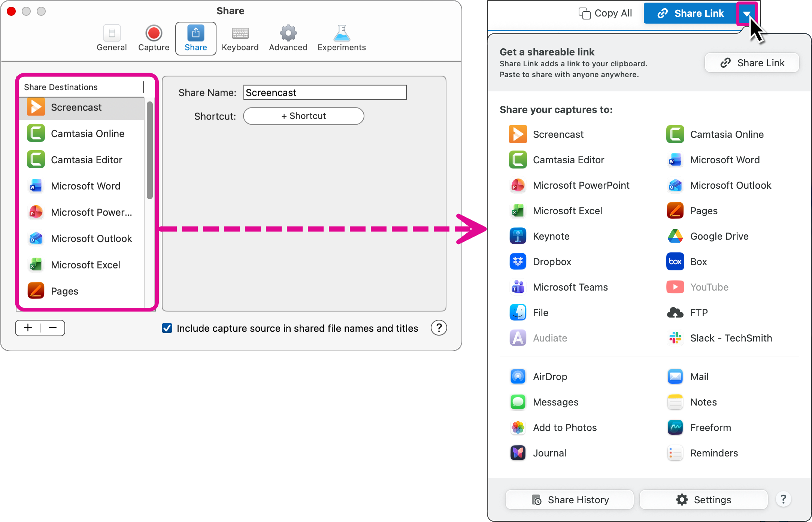Image resolution: width=812 pixels, height=522 pixels.
Task: Share capture to FTP
Action: pos(687,313)
